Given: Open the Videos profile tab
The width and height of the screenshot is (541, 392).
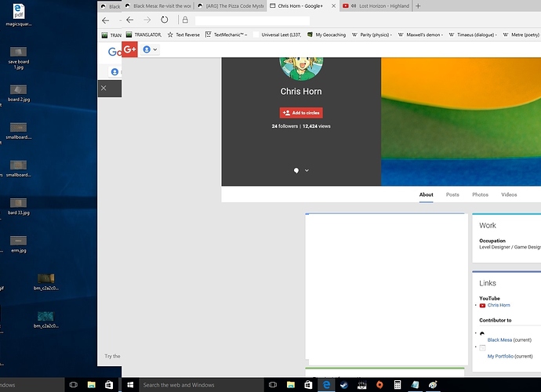Looking at the screenshot, I should [x=509, y=194].
